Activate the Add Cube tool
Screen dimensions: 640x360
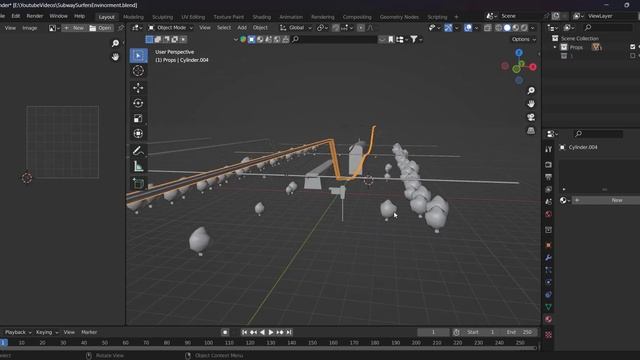138,184
